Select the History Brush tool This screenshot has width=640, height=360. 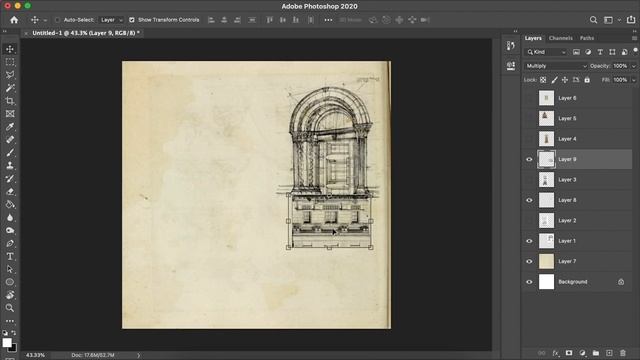click(x=10, y=178)
